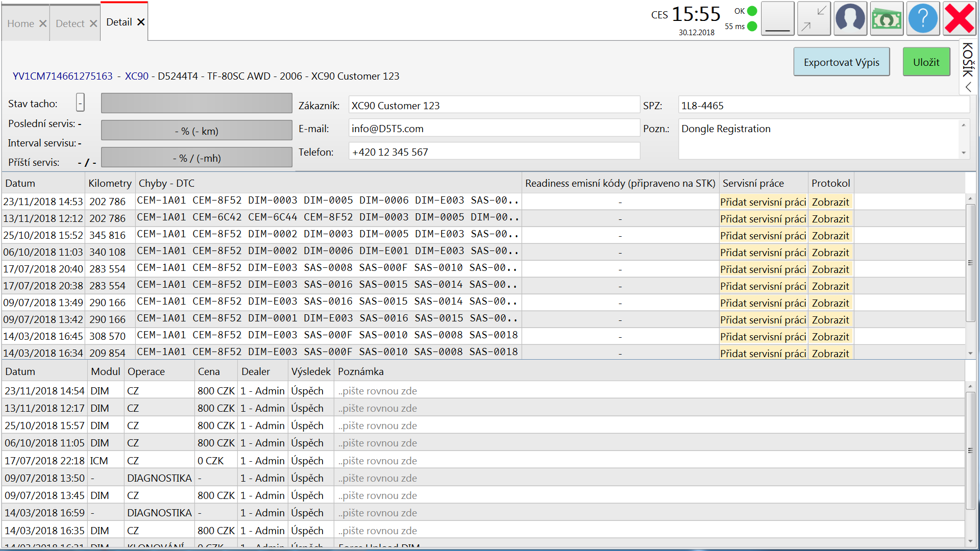Switch to the Home tab
The image size is (980, 551).
(20, 23)
